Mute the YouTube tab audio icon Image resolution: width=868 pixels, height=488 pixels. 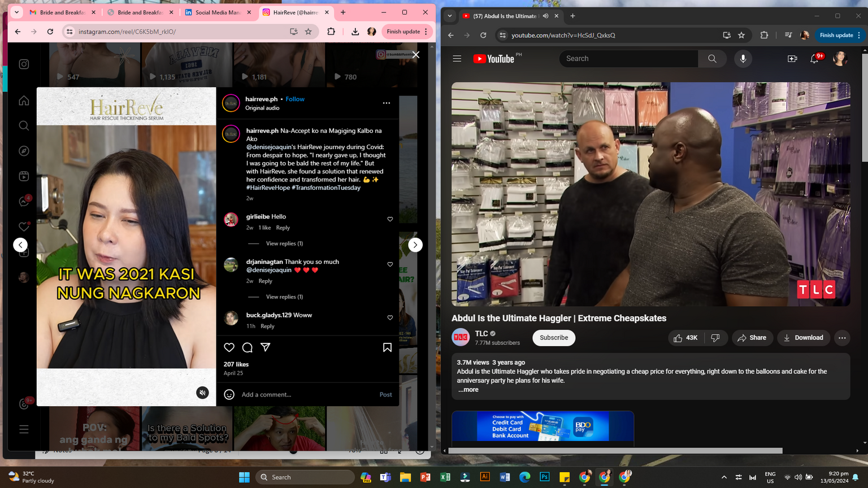(x=545, y=16)
